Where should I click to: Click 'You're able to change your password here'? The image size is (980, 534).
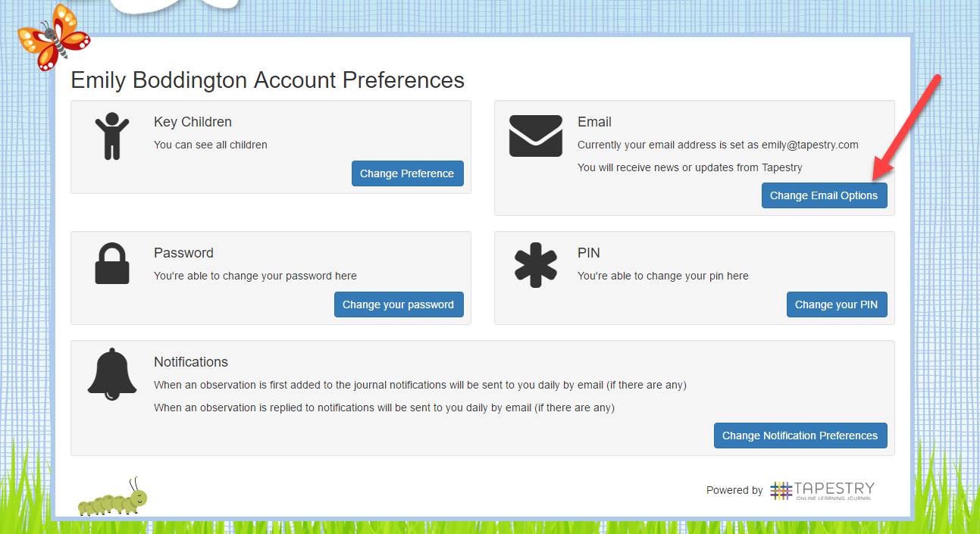coord(255,276)
